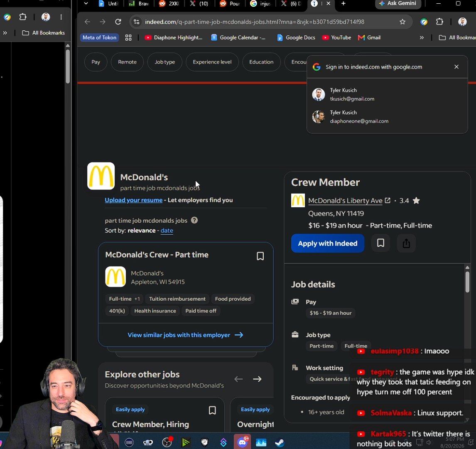The height and width of the screenshot is (449, 476).
Task: Switch to the injus Google tab
Action: coord(260,4)
